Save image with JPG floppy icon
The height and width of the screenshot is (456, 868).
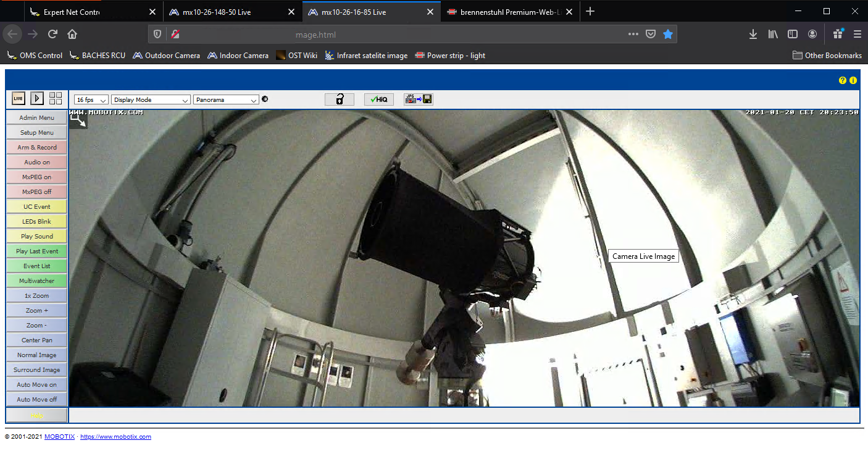pos(418,99)
